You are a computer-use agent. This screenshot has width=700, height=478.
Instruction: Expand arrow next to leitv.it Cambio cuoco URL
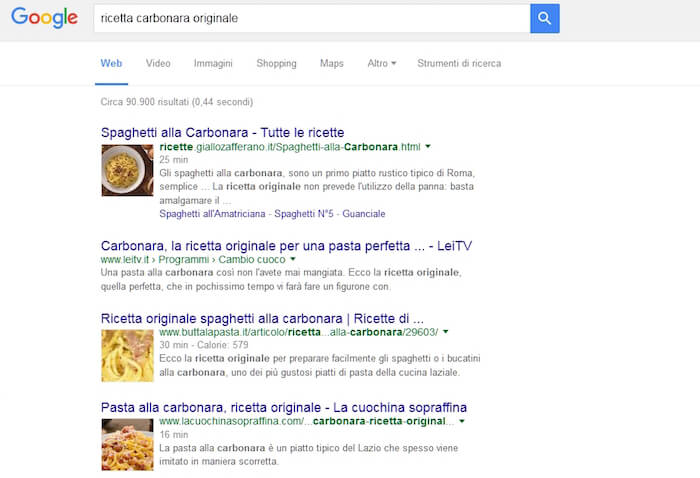click(293, 259)
